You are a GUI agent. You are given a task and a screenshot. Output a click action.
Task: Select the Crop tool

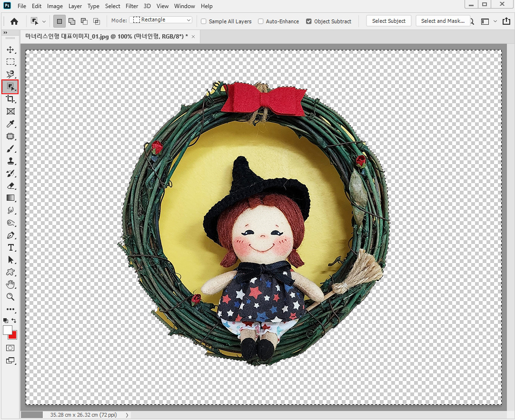[x=10, y=99]
